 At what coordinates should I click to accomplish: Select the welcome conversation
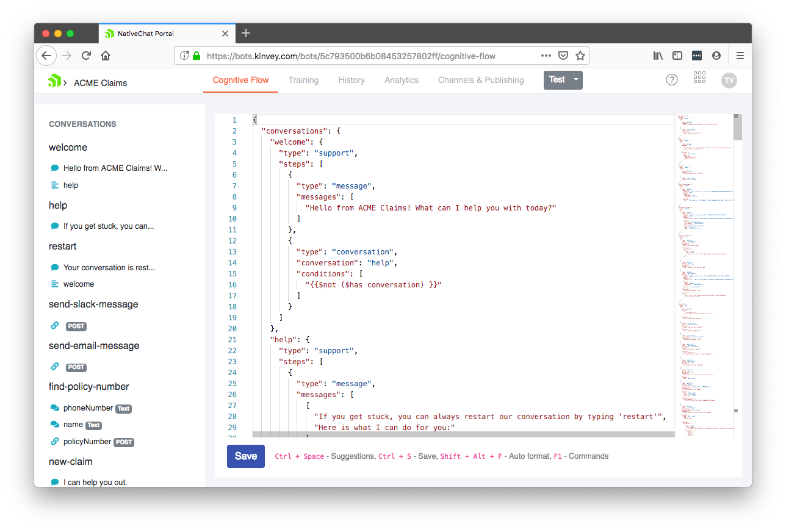(68, 148)
